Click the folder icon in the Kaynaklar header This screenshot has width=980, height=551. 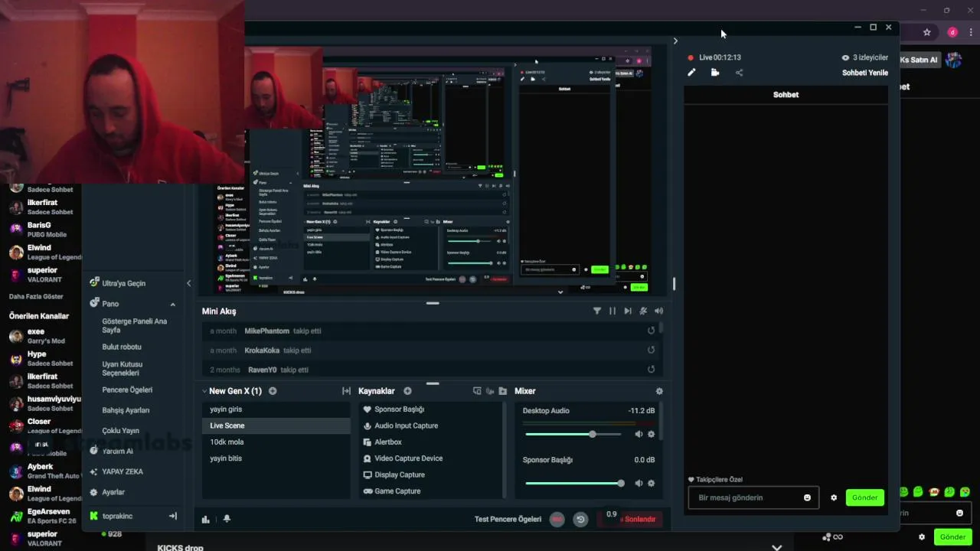[x=502, y=391]
